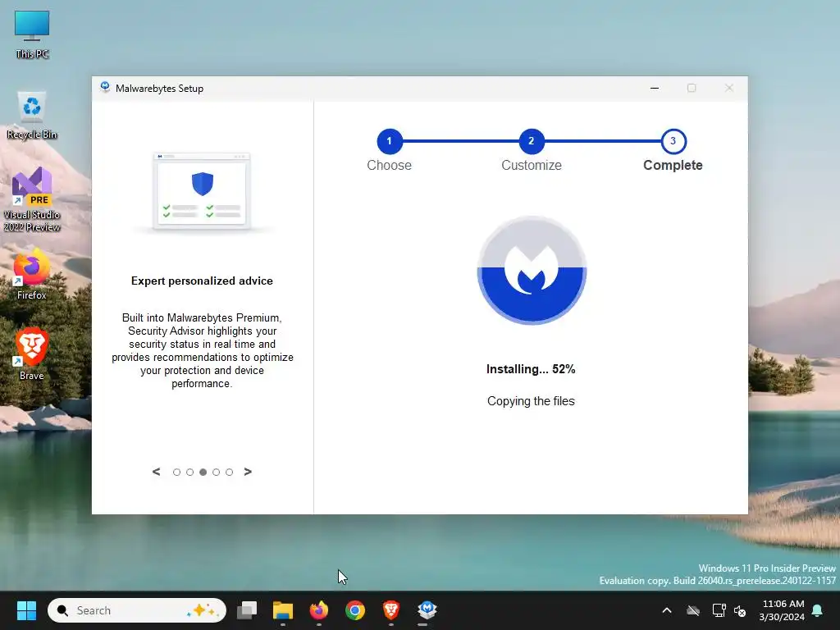Click the Malwarebytes logo progress indicator

point(532,270)
